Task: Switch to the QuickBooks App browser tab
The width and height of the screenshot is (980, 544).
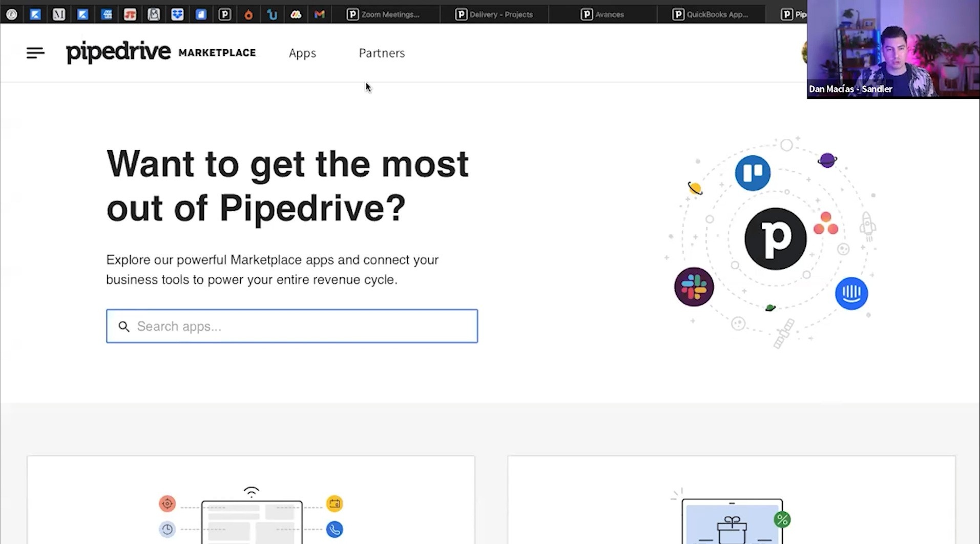Action: coord(711,14)
